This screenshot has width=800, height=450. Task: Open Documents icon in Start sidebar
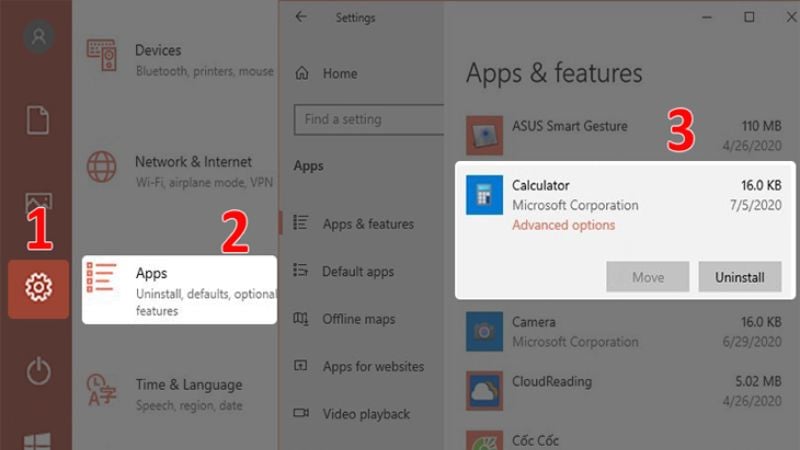pos(38,120)
